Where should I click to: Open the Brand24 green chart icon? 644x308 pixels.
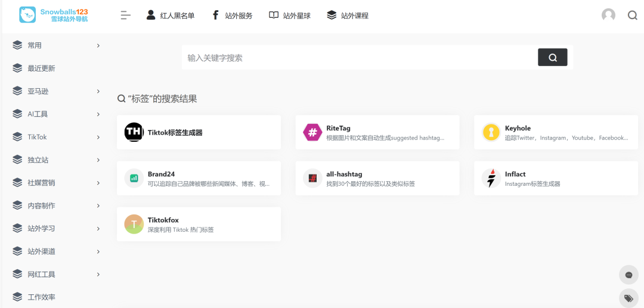pos(134,178)
